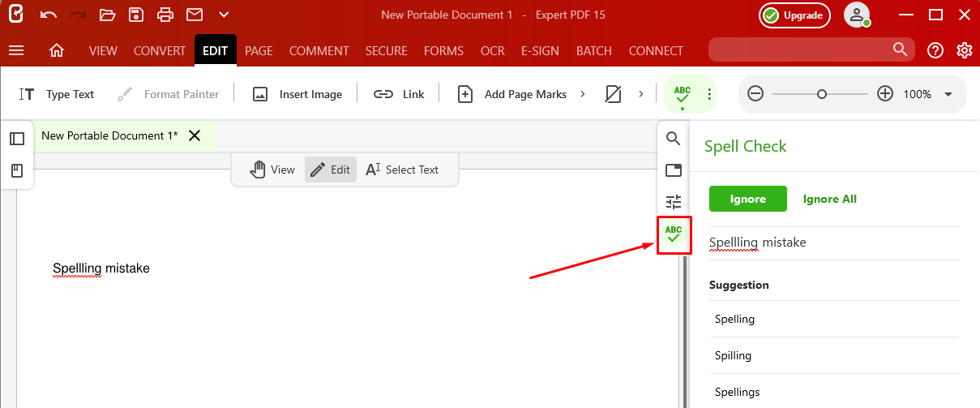Image resolution: width=980 pixels, height=408 pixels.
Task: Expand Add Page Marks submenu arrow
Action: pyautogui.click(x=582, y=94)
